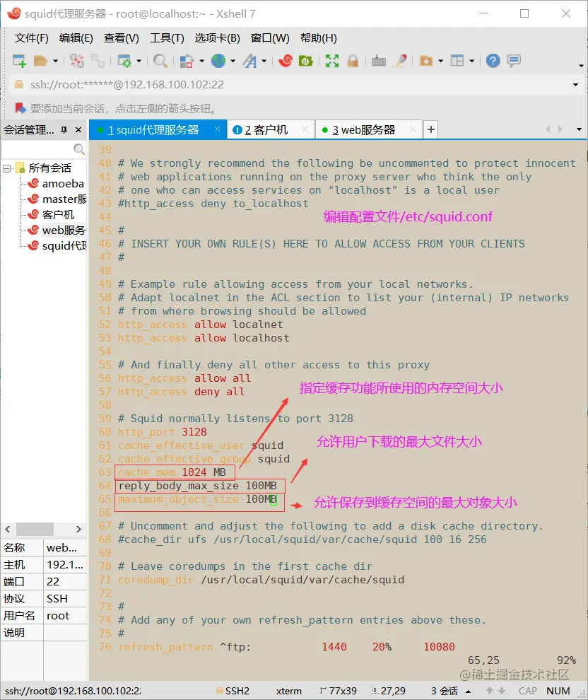Switch to the 3 web服务器 tab
The image size is (588, 700).
(x=363, y=130)
